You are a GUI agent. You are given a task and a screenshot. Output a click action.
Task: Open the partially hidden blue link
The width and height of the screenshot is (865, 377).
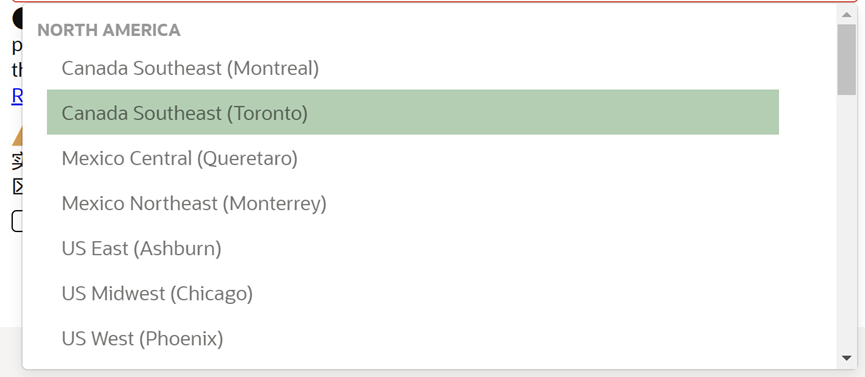[17, 96]
